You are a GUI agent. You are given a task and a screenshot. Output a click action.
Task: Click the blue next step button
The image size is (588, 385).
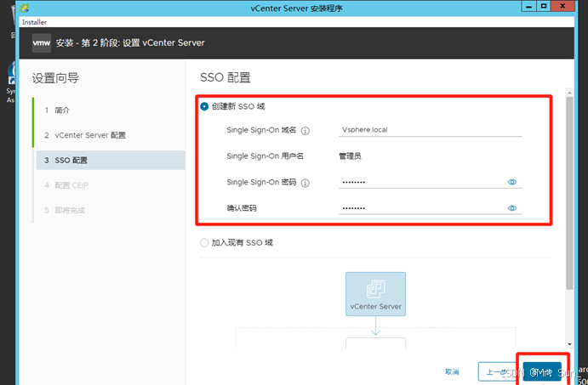click(542, 372)
